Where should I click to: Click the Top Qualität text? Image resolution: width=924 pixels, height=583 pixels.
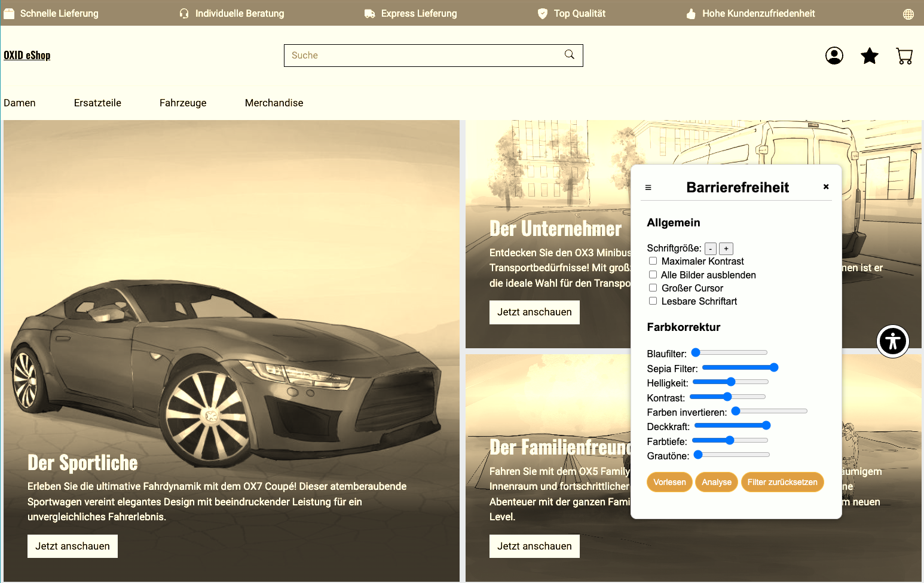[x=580, y=13]
